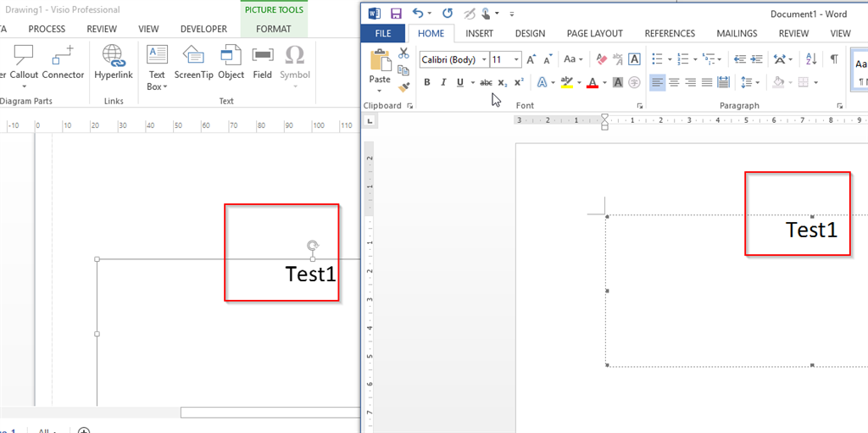Toggle Bold formatting in Word
Screen dimensions: 868x433
[x=427, y=82]
